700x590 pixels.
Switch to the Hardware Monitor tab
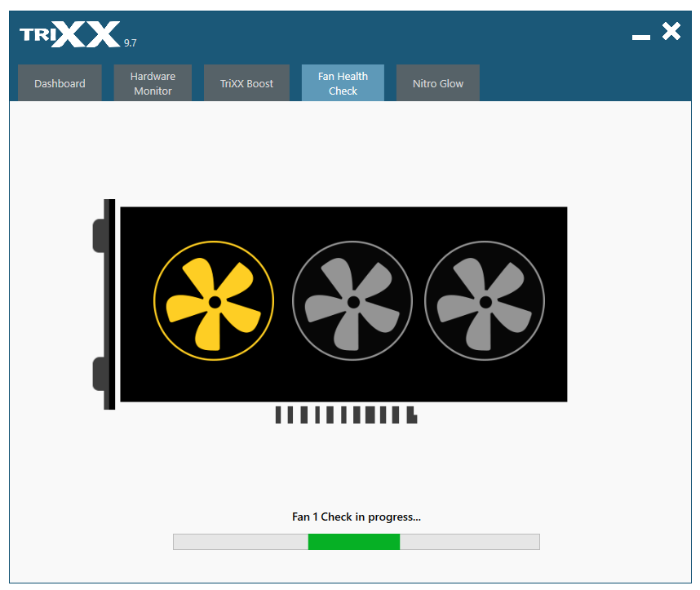[153, 83]
